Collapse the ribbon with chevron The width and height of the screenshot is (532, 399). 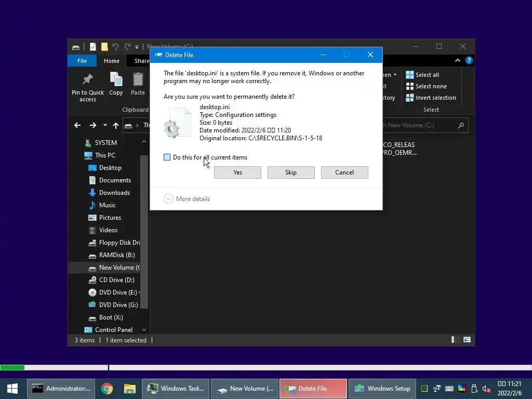pos(457,60)
